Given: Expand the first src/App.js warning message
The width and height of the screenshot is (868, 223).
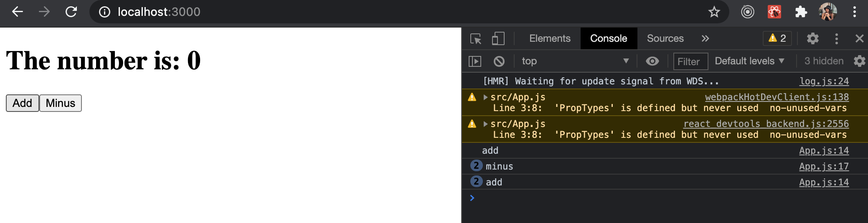Looking at the screenshot, I should (x=485, y=97).
